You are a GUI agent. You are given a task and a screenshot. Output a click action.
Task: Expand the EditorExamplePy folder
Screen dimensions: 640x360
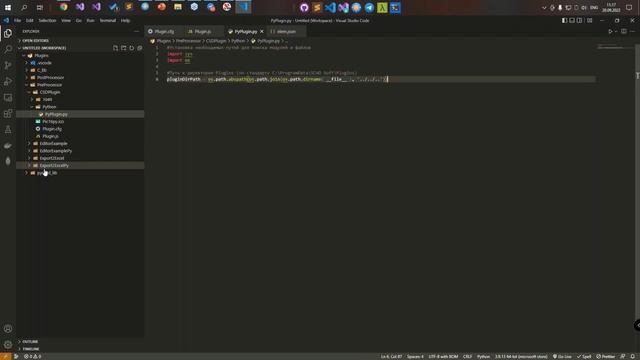(x=80, y=151)
